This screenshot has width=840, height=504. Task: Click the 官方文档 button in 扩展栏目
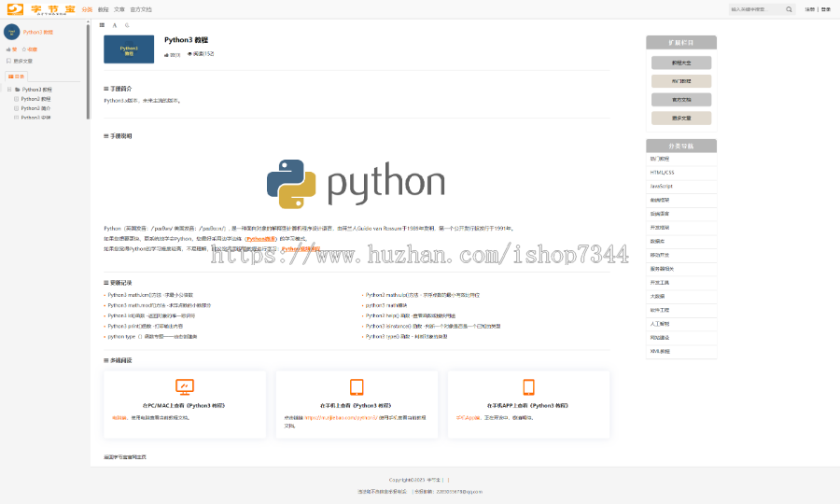tap(681, 100)
